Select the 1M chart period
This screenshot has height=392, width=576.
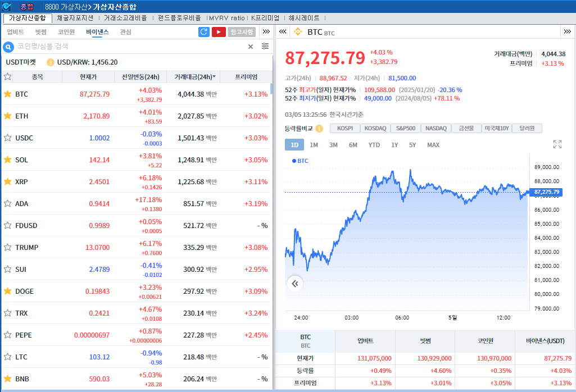314,145
